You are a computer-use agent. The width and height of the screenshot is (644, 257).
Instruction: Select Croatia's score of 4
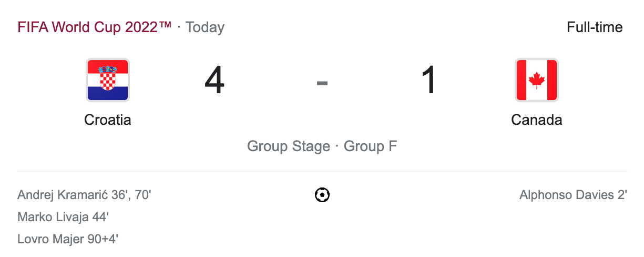point(214,82)
